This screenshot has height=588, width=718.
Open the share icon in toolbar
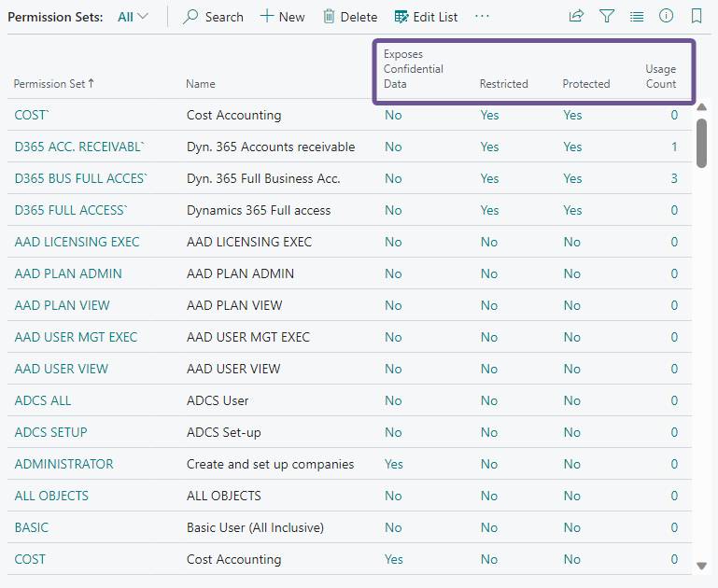(576, 16)
